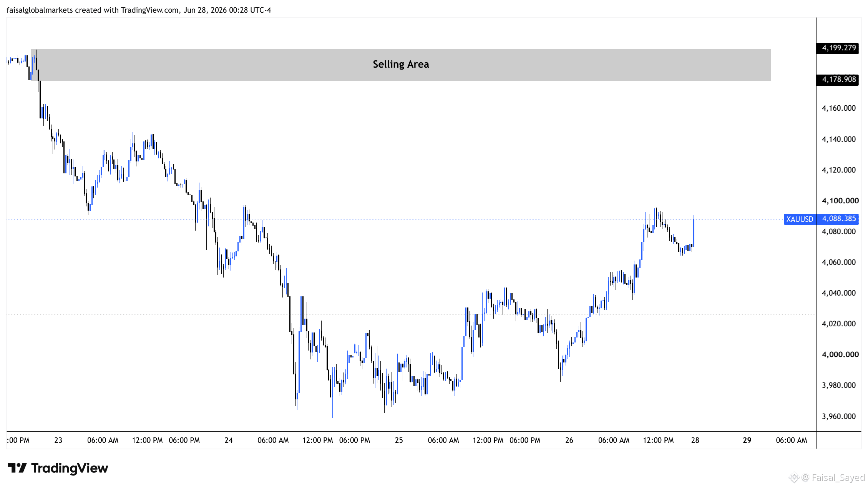Click the 4,040.000 price axis value
This screenshot has width=868, height=487.
[838, 293]
